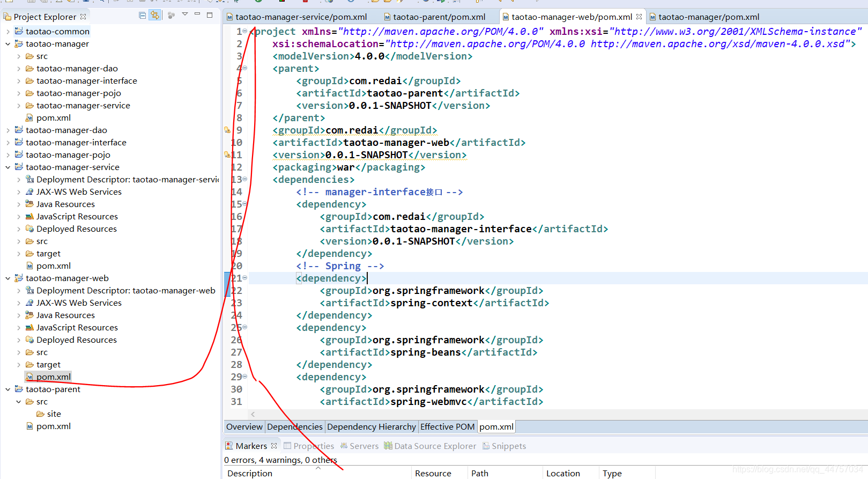
Task: Click Java Resources icon under taotao-manager-service
Action: [30, 204]
